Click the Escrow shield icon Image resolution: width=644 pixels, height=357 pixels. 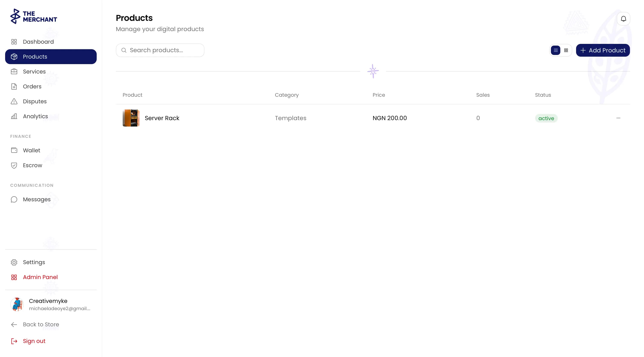pos(14,165)
